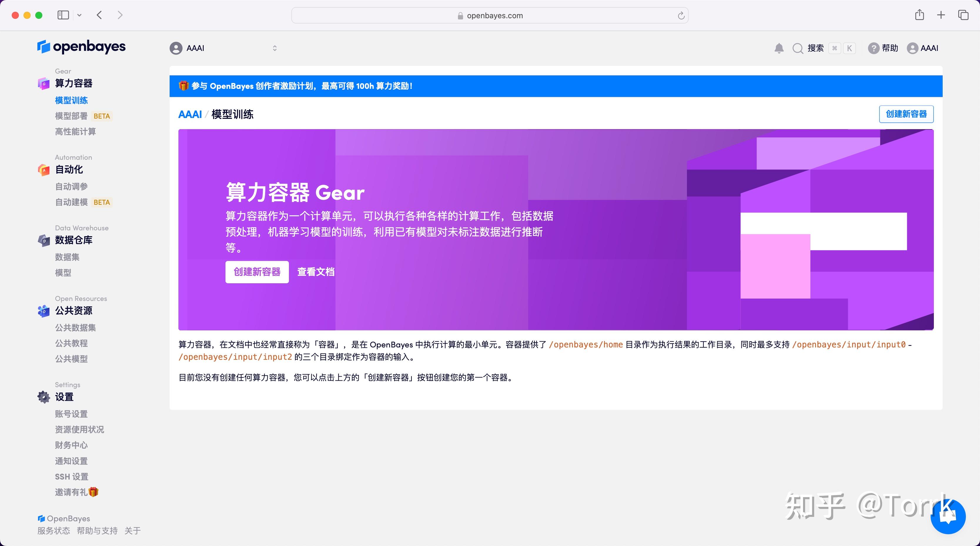Viewport: 980px width, 546px height.
Task: Click the gift icon beside 邀请有礼
Action: pyautogui.click(x=93, y=492)
